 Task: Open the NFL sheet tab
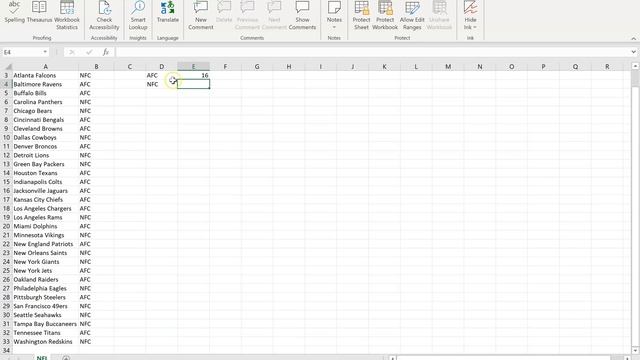pos(42,358)
